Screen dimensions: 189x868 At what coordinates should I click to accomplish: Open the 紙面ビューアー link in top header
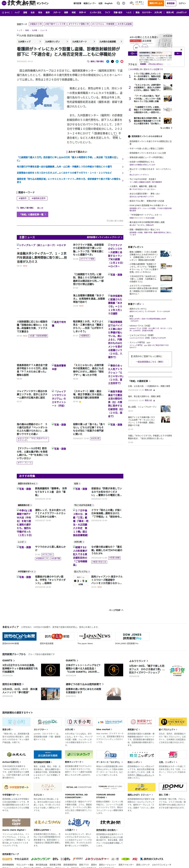click(90, 3)
